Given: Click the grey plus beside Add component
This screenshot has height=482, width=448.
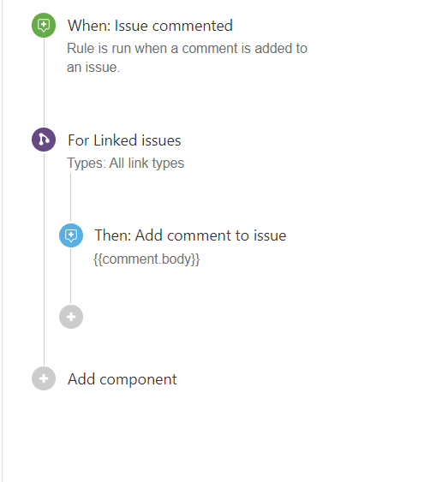Looking at the screenshot, I should pyautogui.click(x=44, y=378).
